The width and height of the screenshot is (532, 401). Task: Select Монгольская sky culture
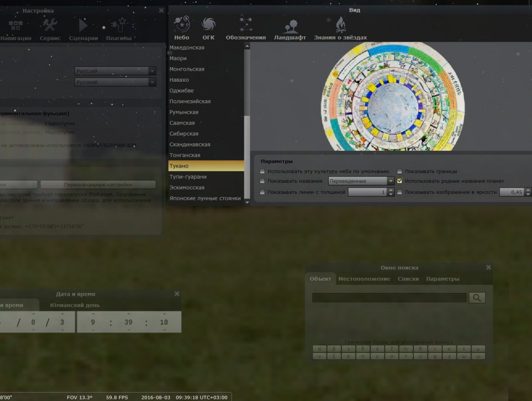tap(206, 69)
